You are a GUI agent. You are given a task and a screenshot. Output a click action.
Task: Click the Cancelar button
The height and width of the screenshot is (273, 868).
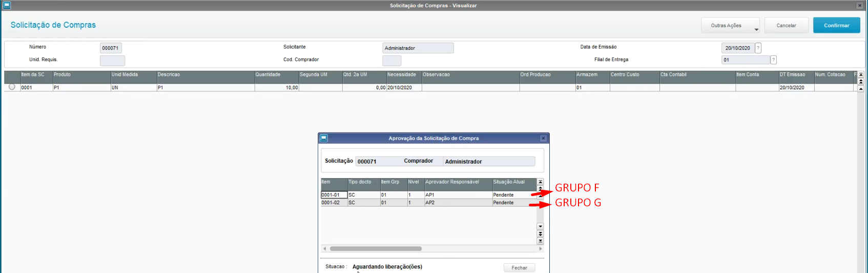786,25
